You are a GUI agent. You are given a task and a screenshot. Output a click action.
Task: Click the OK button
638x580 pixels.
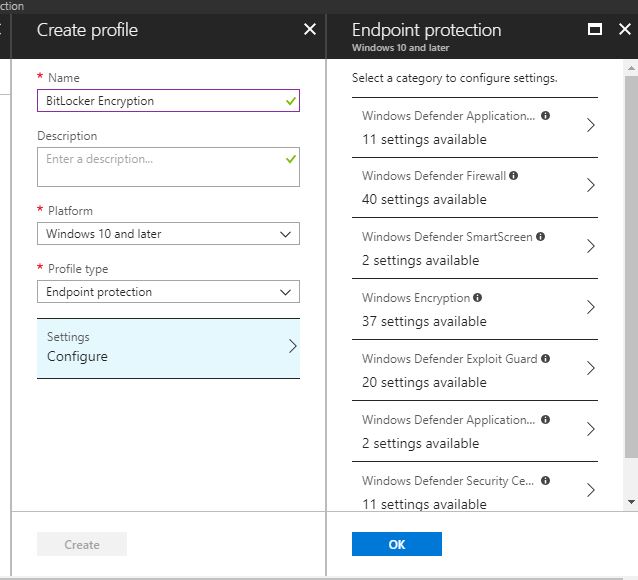(x=397, y=544)
